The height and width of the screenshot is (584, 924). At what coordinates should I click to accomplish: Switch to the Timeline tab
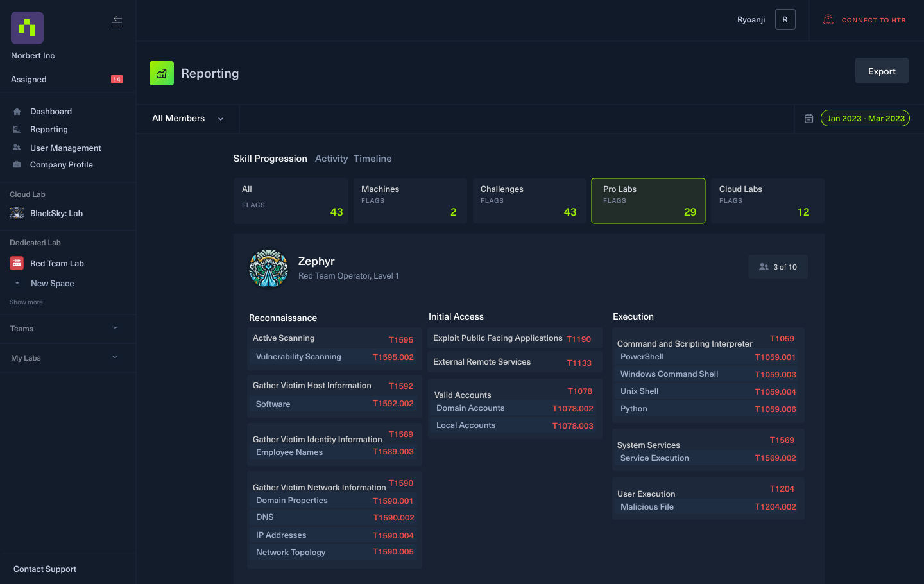[x=372, y=159]
